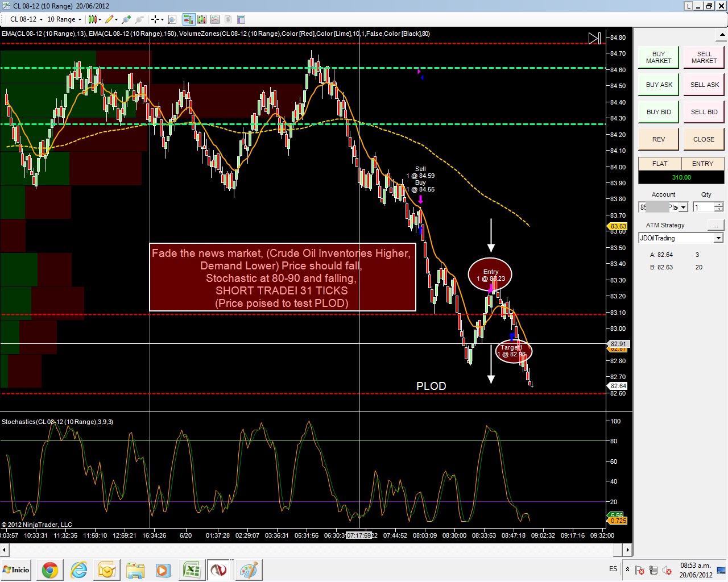Open the chart Properties icon
Screen dimensions: 728x582
(x=241, y=19)
